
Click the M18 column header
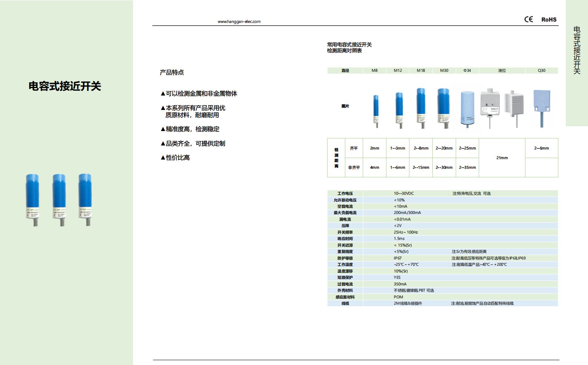421,70
